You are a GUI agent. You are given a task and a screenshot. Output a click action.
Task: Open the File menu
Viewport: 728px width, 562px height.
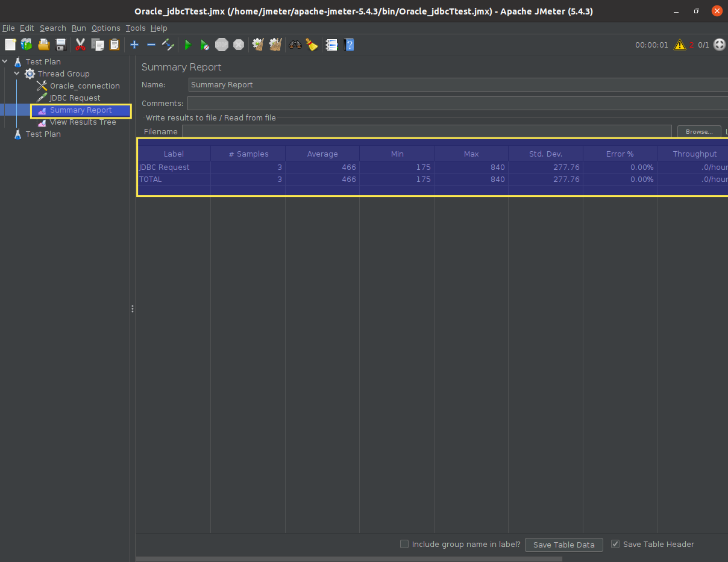(x=8, y=28)
